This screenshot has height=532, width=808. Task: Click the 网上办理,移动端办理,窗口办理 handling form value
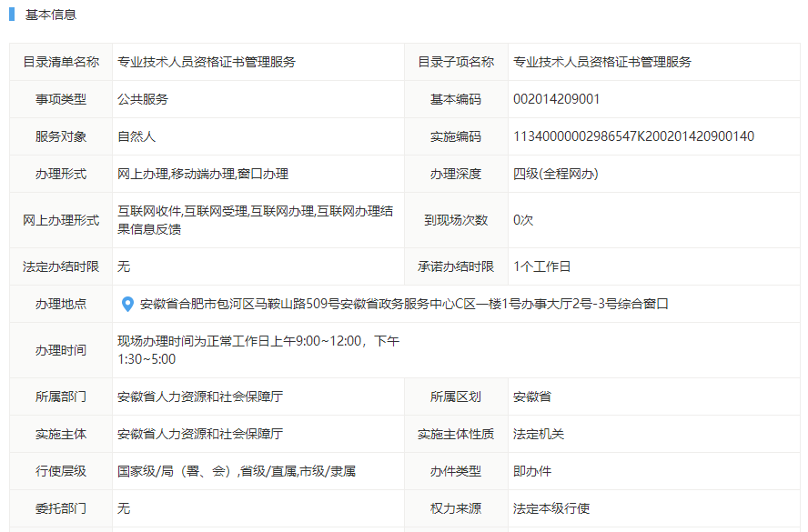point(203,174)
